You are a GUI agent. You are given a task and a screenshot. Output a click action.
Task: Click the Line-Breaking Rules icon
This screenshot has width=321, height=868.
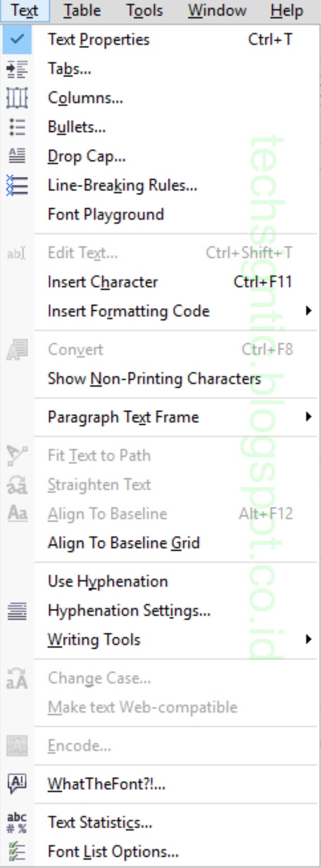(x=16, y=186)
